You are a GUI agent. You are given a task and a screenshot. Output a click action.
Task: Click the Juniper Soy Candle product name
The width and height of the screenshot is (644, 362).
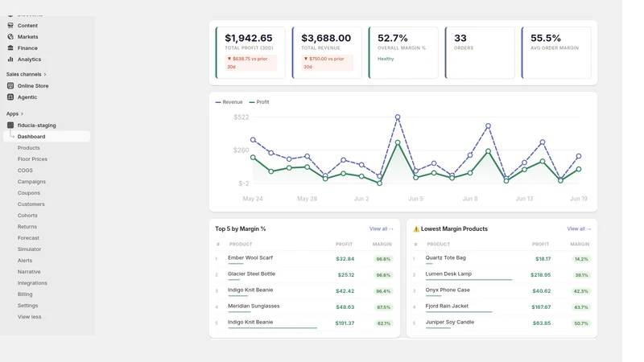[x=450, y=323]
